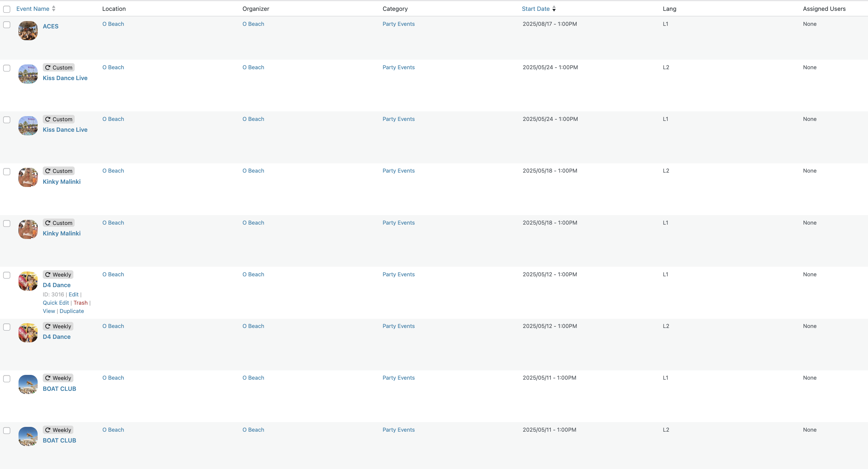Image resolution: width=868 pixels, height=469 pixels.
Task: Tick the checkbox for D4 Dance L1 row
Action: pos(7,275)
